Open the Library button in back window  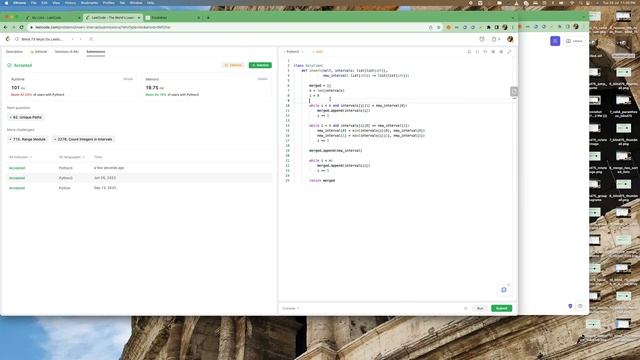pyautogui.click(x=574, y=41)
